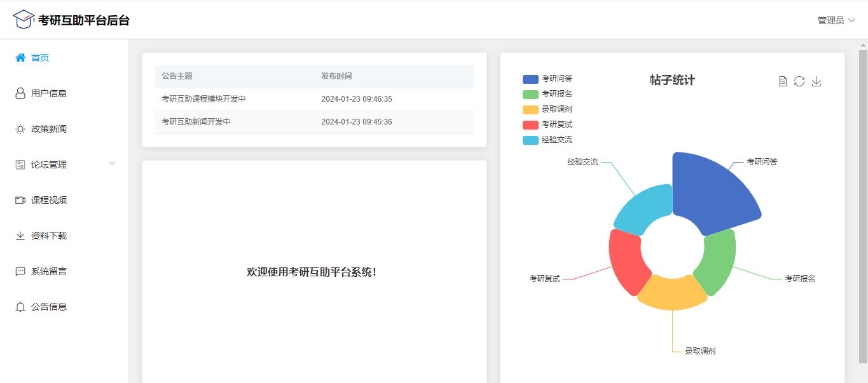The height and width of the screenshot is (383, 868).
Task: Click 考研互助平台后台 title text
Action: point(84,20)
